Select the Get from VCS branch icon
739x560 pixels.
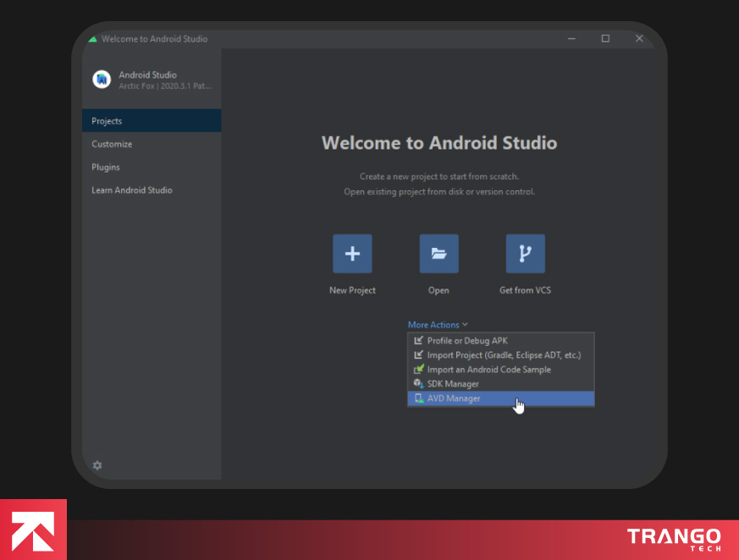coord(525,253)
